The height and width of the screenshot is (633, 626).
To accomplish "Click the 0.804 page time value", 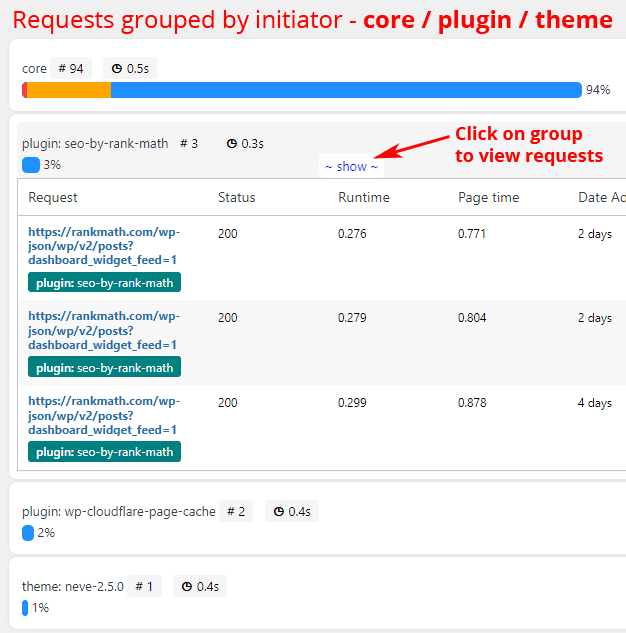I will coord(472,318).
